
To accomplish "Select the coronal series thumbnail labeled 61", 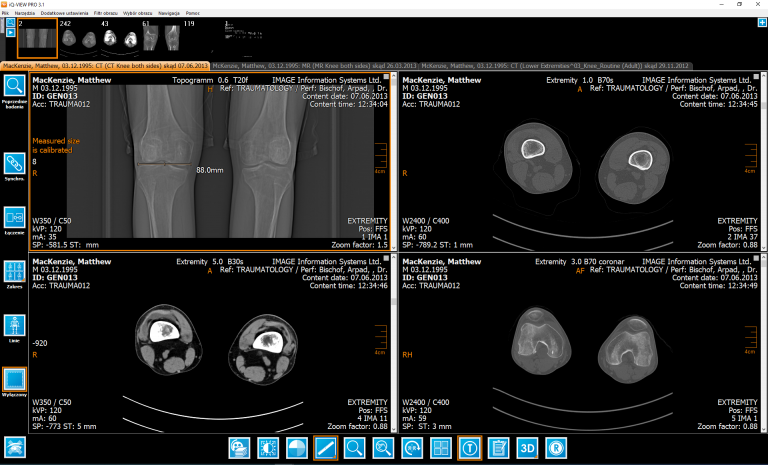I will pos(161,39).
